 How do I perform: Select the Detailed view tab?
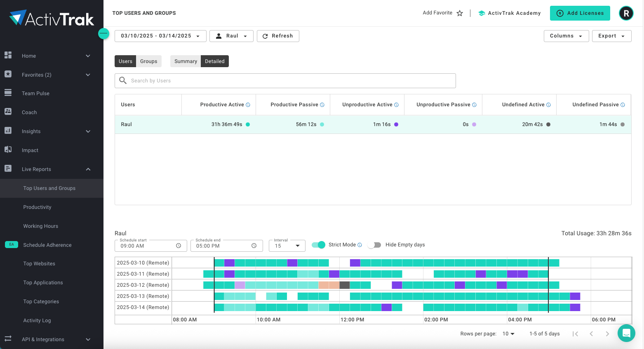pyautogui.click(x=215, y=61)
